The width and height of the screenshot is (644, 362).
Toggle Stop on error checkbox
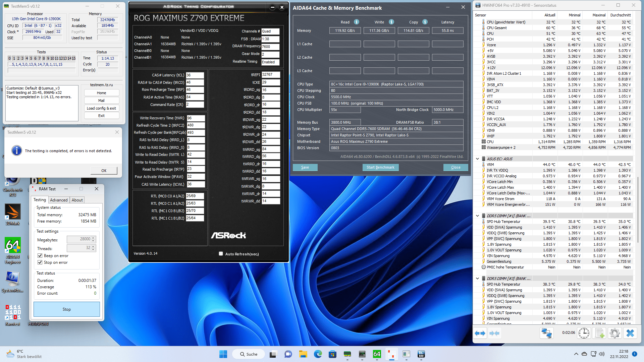(x=40, y=262)
